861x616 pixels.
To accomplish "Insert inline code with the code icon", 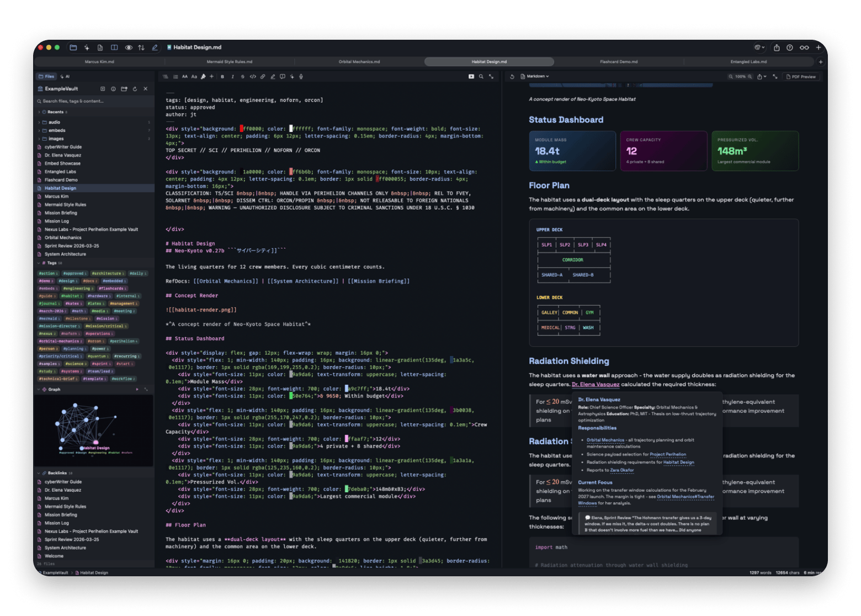I will pyautogui.click(x=253, y=77).
